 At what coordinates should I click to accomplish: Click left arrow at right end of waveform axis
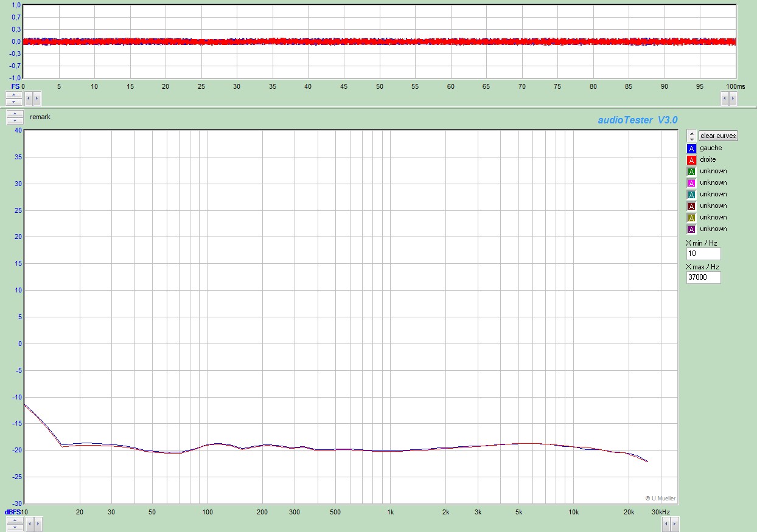[x=725, y=97]
